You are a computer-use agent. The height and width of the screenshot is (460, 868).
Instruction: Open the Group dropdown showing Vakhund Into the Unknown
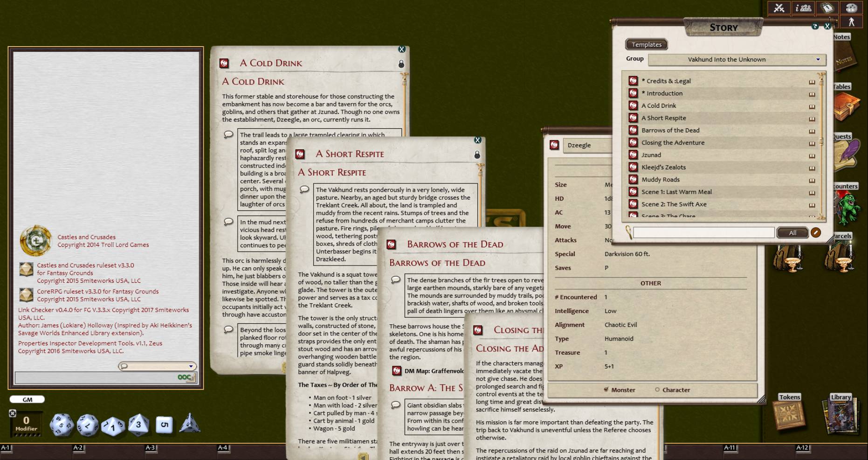point(736,60)
